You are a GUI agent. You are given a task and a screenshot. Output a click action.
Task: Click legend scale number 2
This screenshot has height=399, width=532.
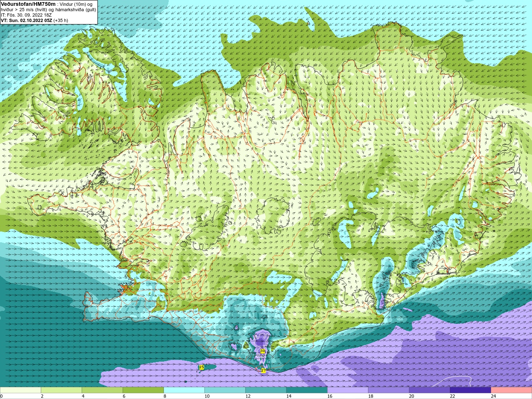pos(42,396)
